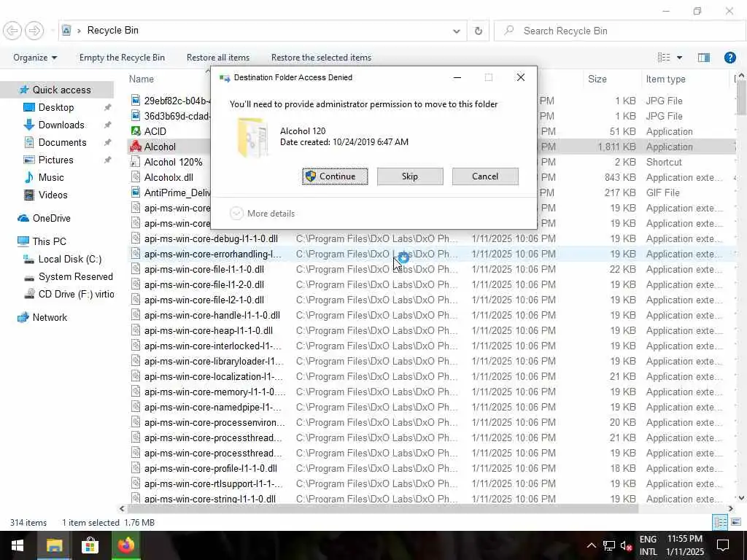Image resolution: width=747 pixels, height=560 pixels.
Task: Open the Organize dropdown menu
Action: [35, 58]
